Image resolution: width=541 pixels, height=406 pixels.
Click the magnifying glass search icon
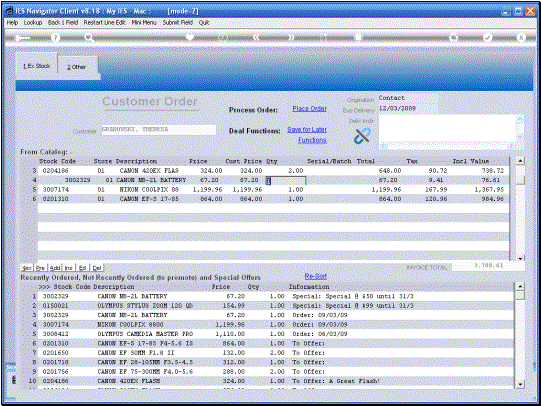tap(89, 38)
